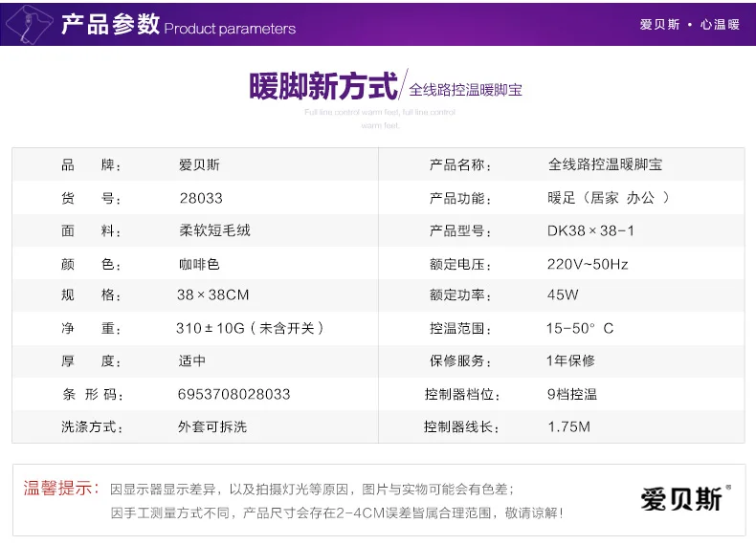This screenshot has width=756, height=545.
Task: Click the 'Product parameters' English subtitle
Action: click(230, 29)
